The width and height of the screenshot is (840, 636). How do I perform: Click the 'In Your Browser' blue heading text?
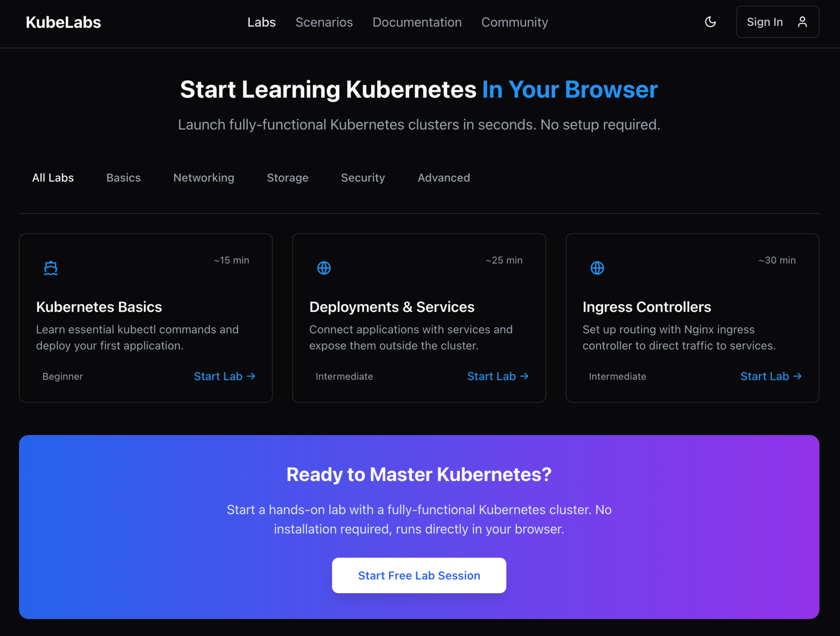pos(570,89)
